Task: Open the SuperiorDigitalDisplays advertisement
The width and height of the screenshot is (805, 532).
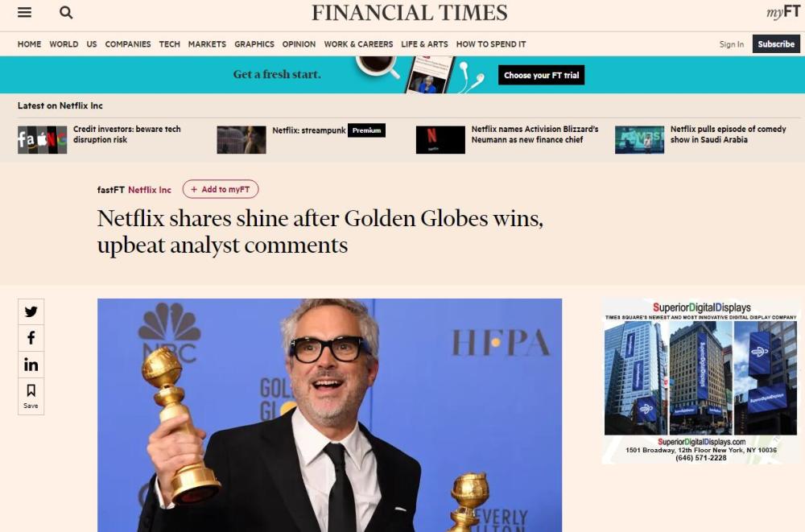Action: pos(701,381)
